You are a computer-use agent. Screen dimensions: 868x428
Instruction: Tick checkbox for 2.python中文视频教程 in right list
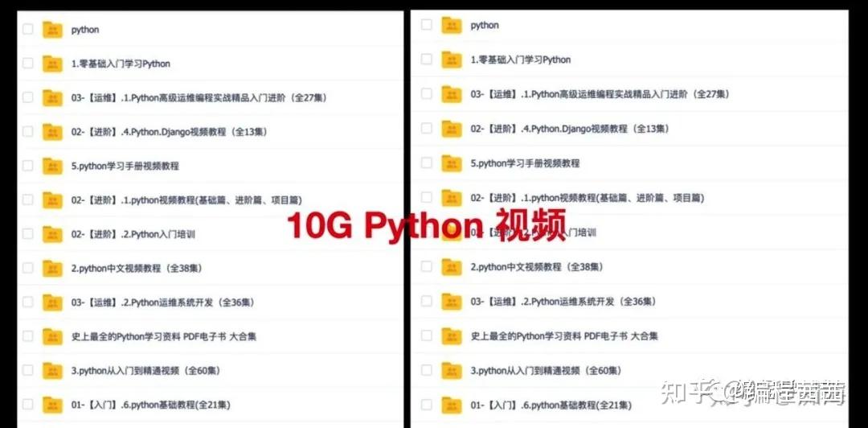426,266
